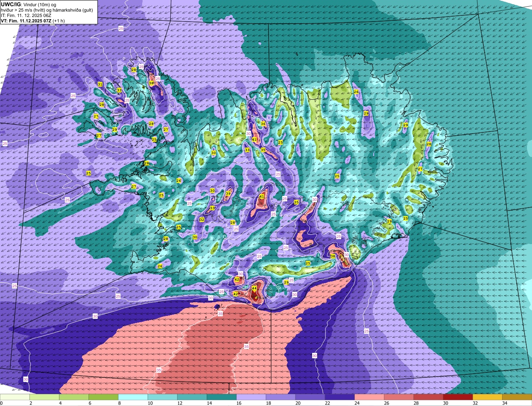Click the legend swatch between 2 and 4

44,397
